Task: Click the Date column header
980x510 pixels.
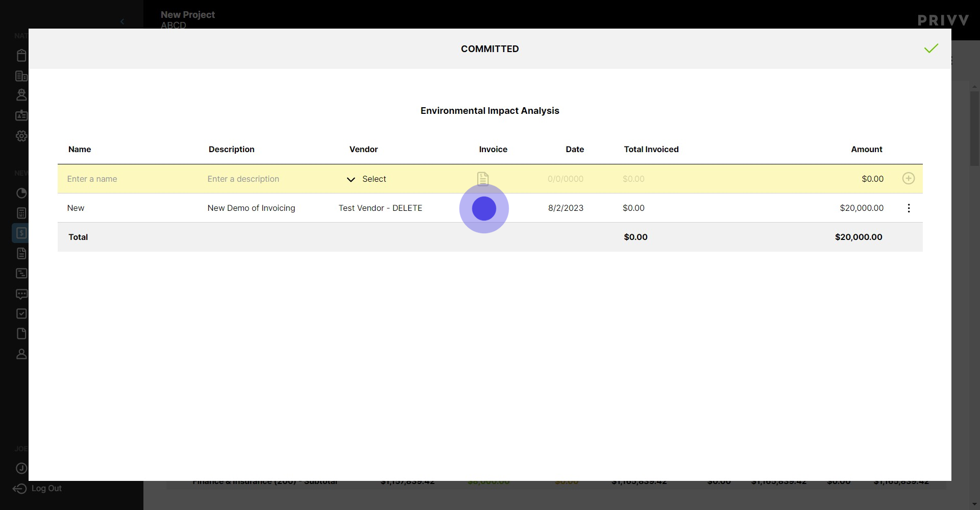Action: point(575,150)
